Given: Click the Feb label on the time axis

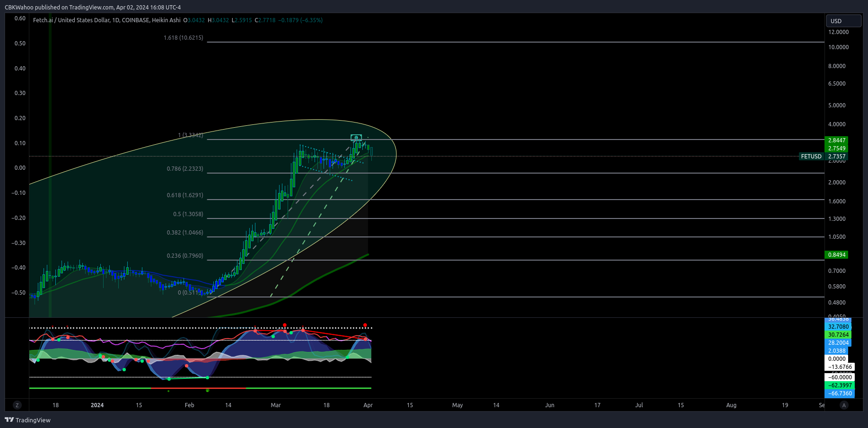Looking at the screenshot, I should (189, 405).
